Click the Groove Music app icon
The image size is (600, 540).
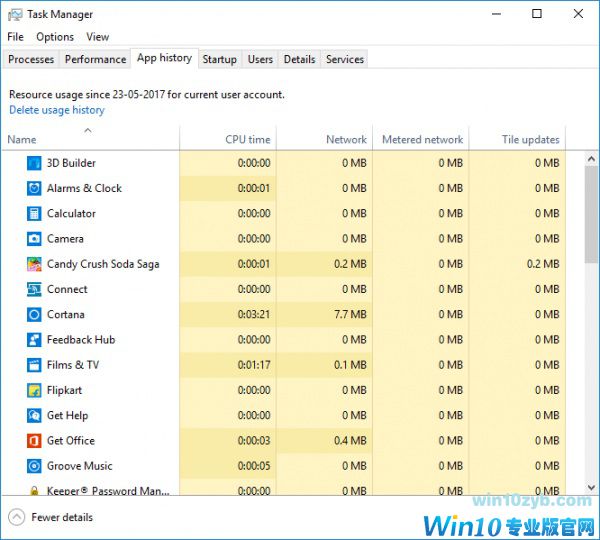34,466
